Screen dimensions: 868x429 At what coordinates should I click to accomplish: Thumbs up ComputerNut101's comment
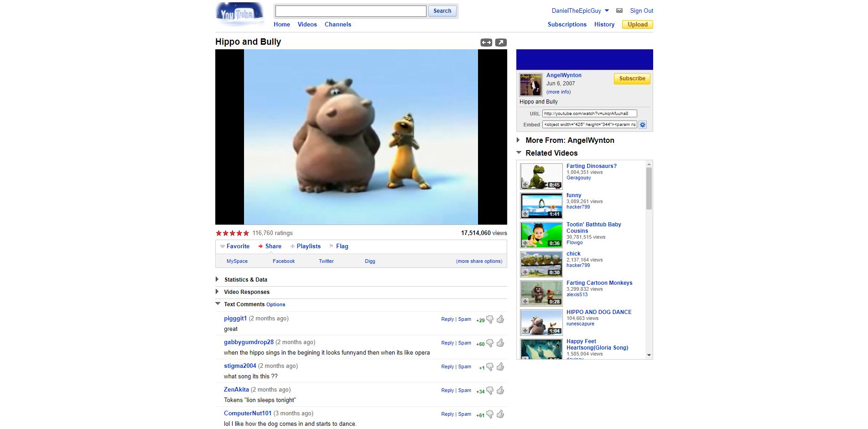tap(500, 414)
